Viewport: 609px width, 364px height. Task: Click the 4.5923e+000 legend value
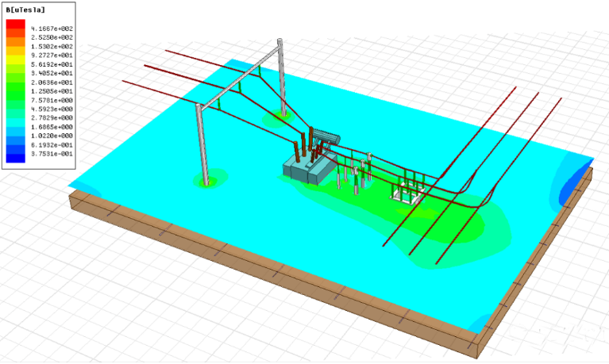pos(52,109)
